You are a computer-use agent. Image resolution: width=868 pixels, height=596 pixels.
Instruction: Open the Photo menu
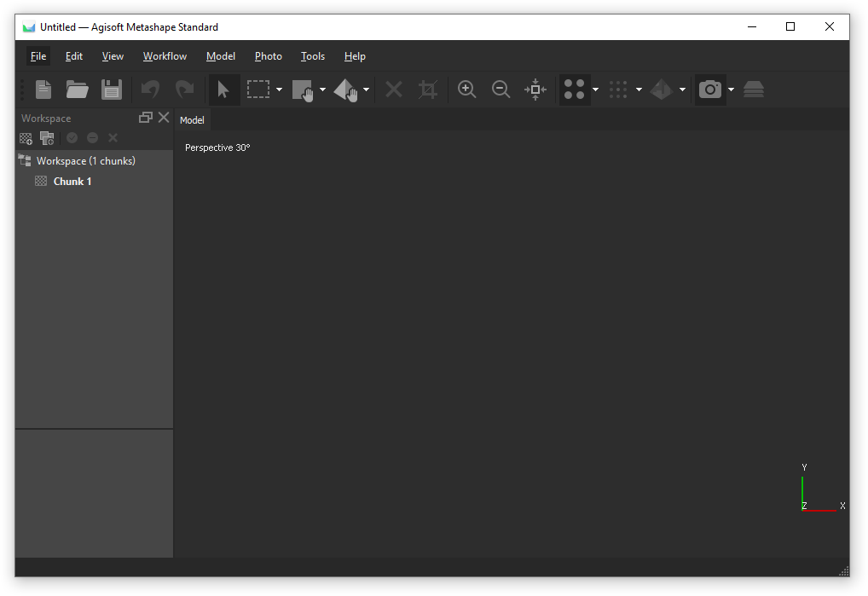(x=268, y=56)
